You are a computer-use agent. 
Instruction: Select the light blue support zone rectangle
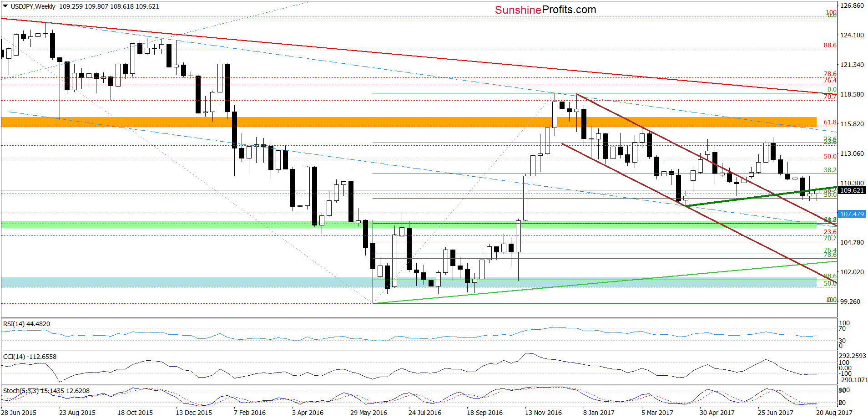coord(409,282)
